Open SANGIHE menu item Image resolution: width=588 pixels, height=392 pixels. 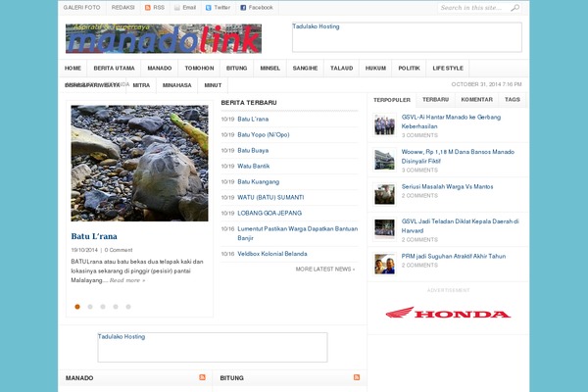(x=305, y=69)
